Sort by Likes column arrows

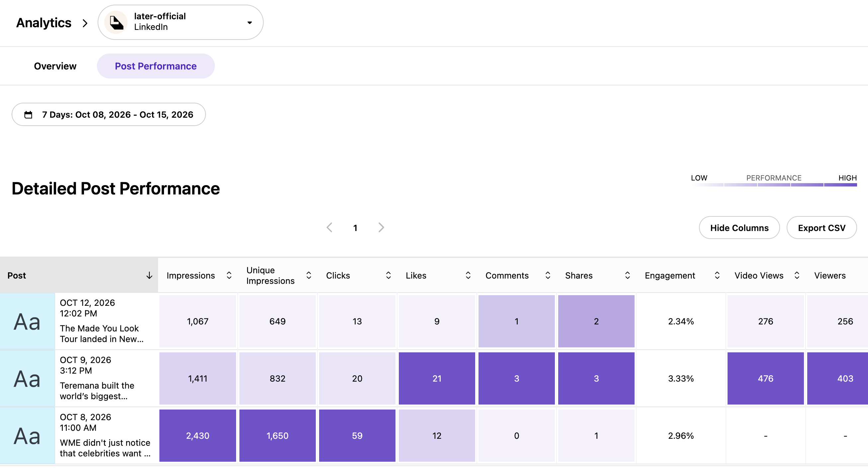point(468,275)
